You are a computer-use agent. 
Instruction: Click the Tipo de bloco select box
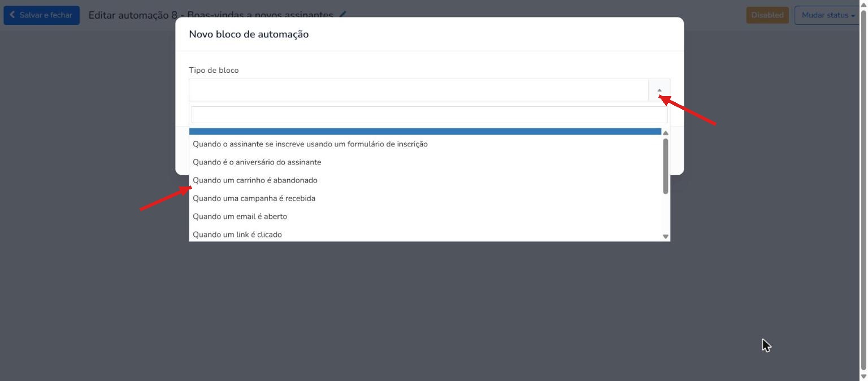tap(429, 90)
